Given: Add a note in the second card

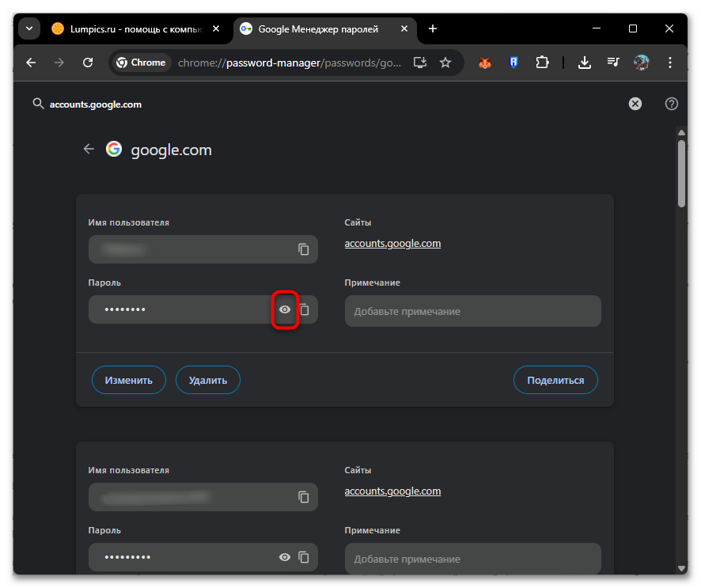Looking at the screenshot, I should pyautogui.click(x=472, y=559).
